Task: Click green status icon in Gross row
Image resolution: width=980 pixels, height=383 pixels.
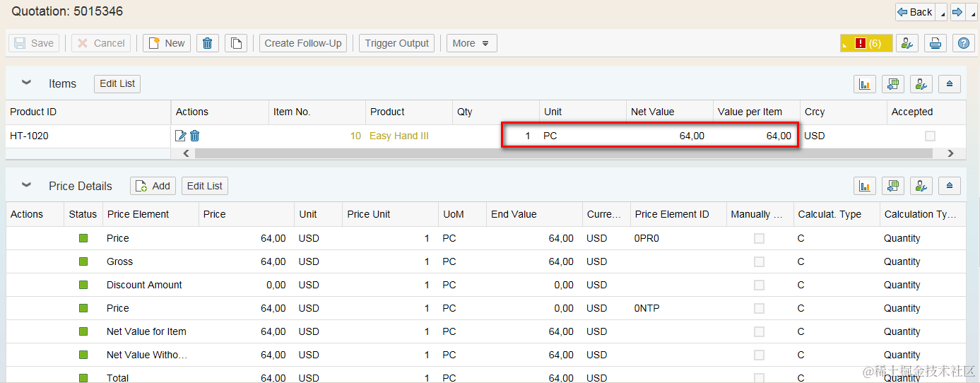Action: (x=83, y=261)
